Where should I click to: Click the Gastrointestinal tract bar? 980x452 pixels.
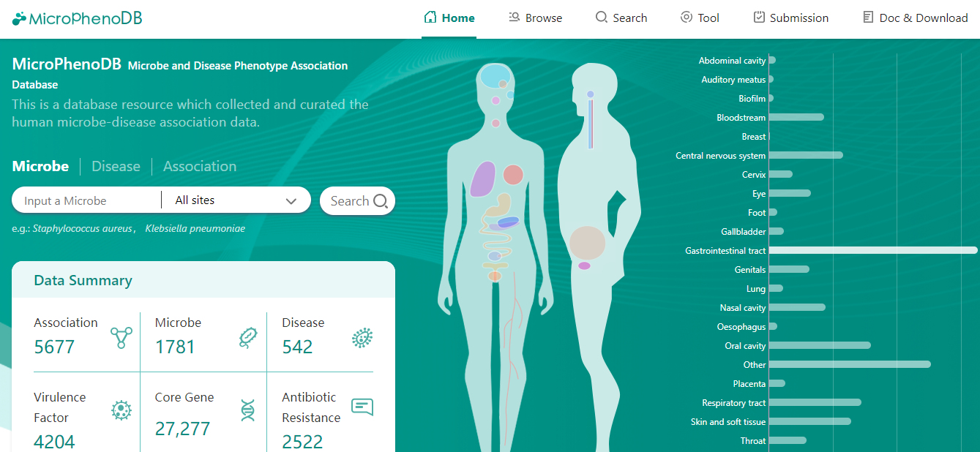[873, 250]
